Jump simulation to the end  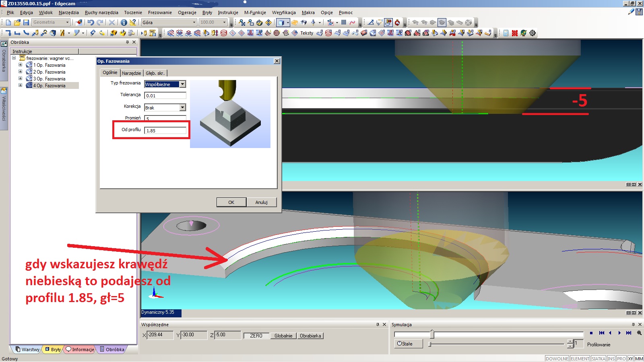(629, 333)
